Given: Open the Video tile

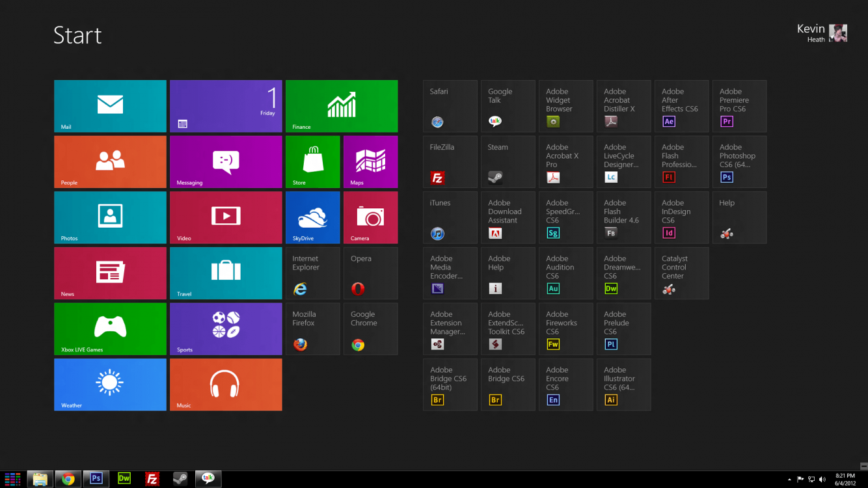Looking at the screenshot, I should 226,217.
